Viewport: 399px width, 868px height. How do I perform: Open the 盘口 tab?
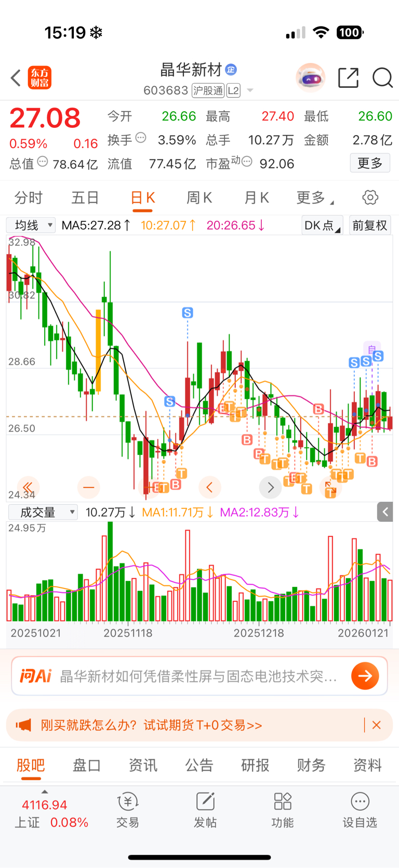point(86,765)
